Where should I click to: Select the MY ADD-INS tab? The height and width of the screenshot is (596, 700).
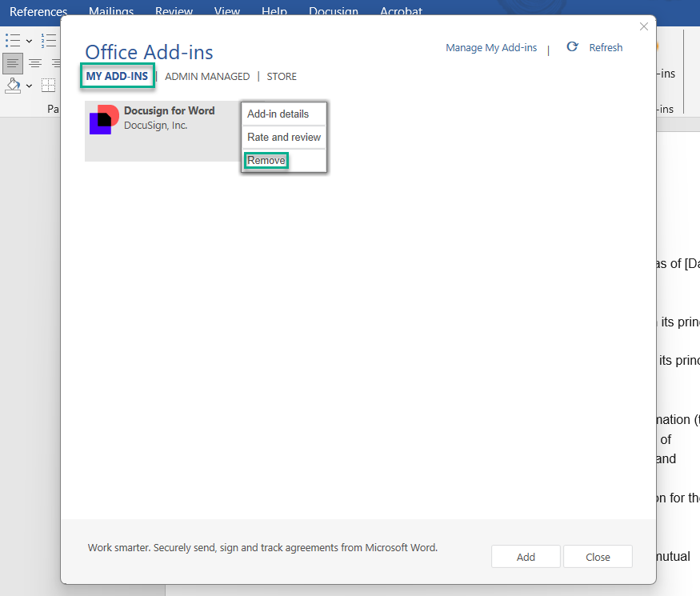click(x=117, y=76)
